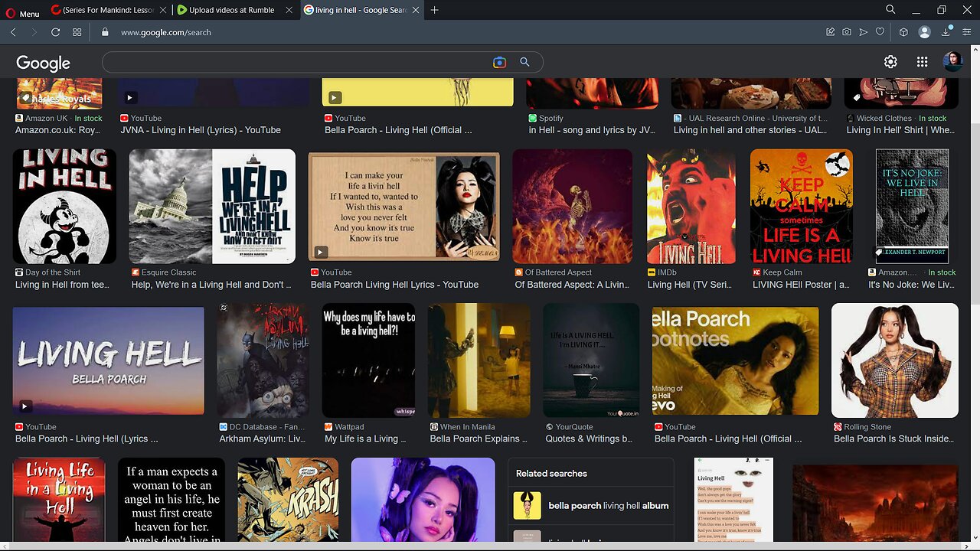
Task: Take a snapshot with the camera icon
Action: click(x=847, y=32)
